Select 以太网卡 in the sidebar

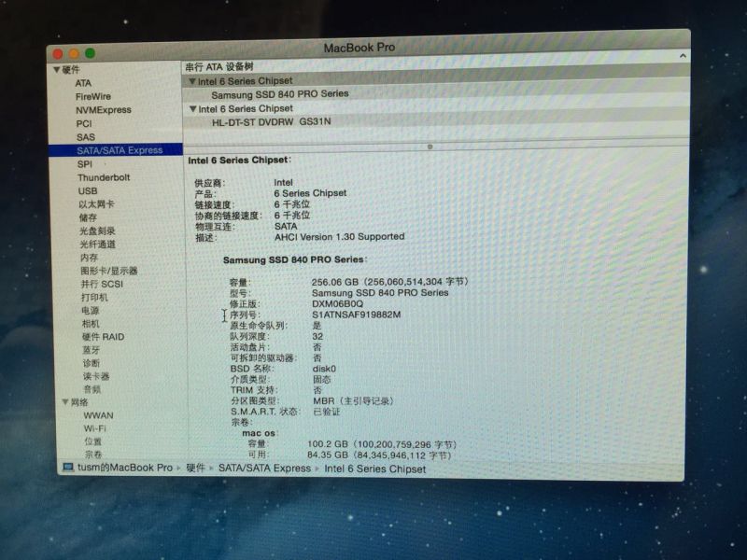tap(97, 204)
